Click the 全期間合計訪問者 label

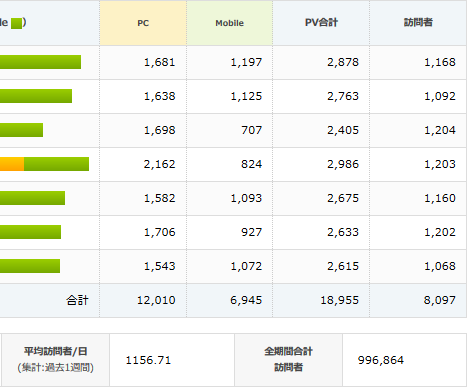click(x=288, y=359)
